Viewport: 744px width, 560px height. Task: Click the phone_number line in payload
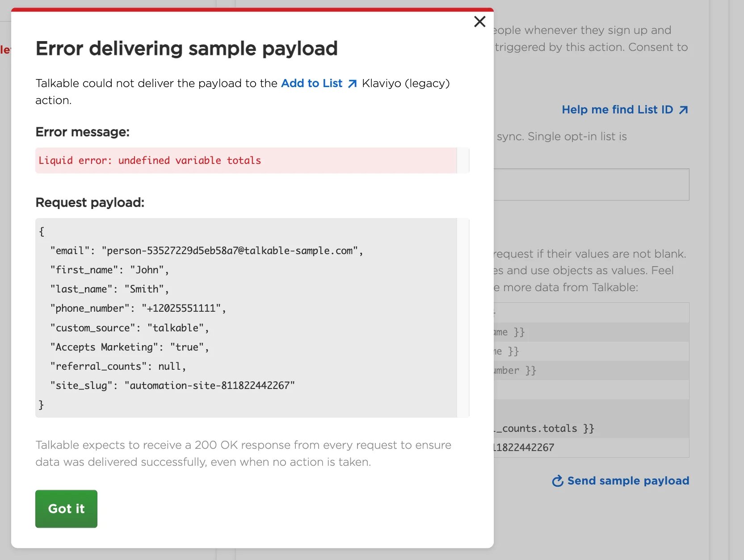pos(138,309)
